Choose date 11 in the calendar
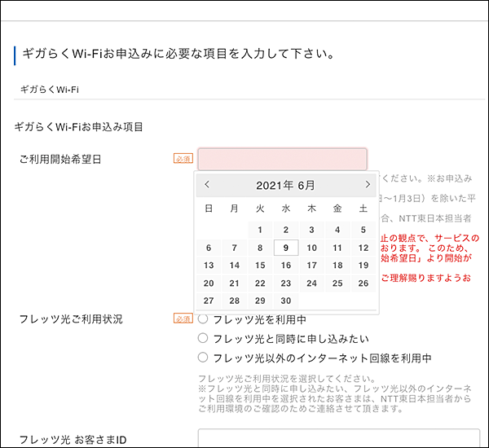Screen dimensions: 489x448 [337, 248]
